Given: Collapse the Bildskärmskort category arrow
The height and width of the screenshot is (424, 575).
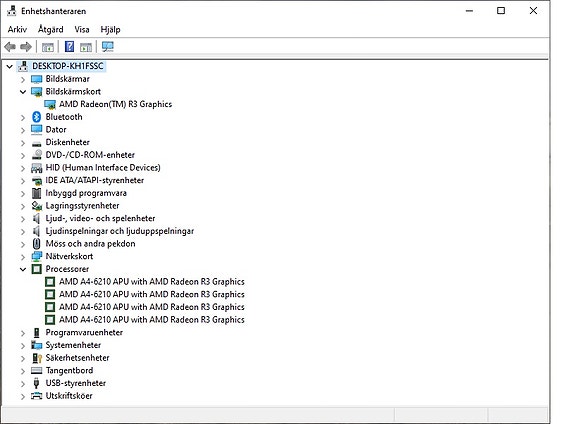Looking at the screenshot, I should pos(23,92).
